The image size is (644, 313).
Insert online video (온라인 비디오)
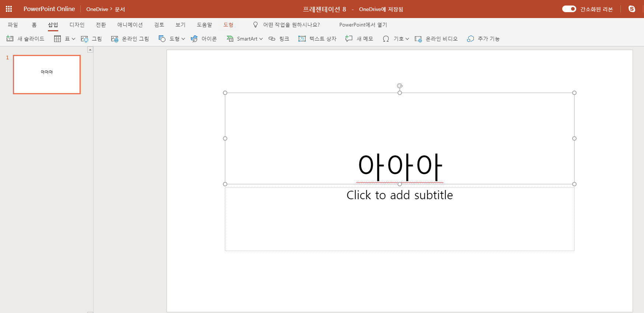(436, 39)
